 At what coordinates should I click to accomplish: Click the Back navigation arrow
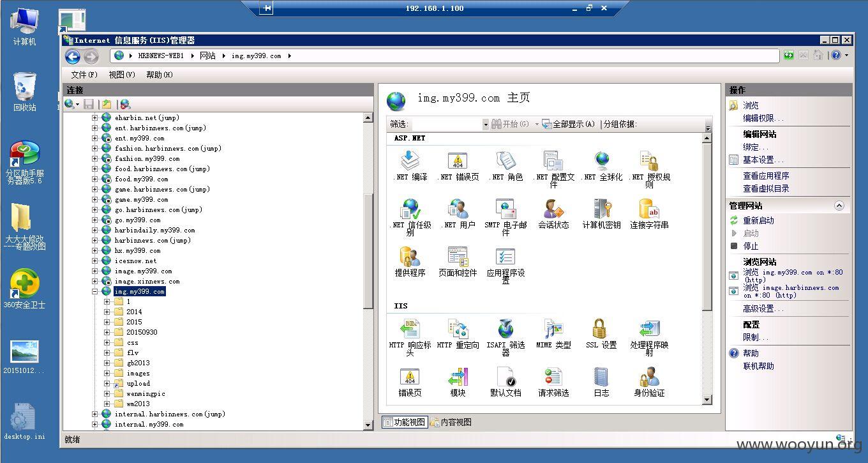(73, 56)
